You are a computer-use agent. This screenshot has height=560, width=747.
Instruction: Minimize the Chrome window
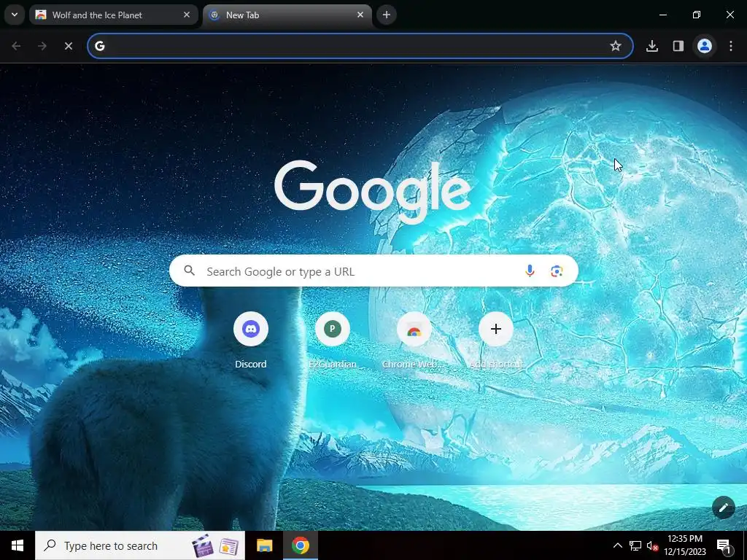(662, 15)
